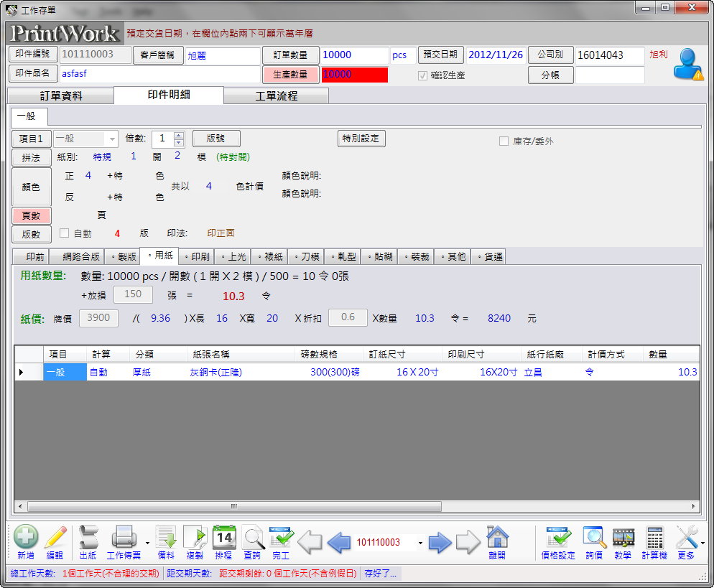Click the 出紙 paper roll icon

[x=88, y=537]
